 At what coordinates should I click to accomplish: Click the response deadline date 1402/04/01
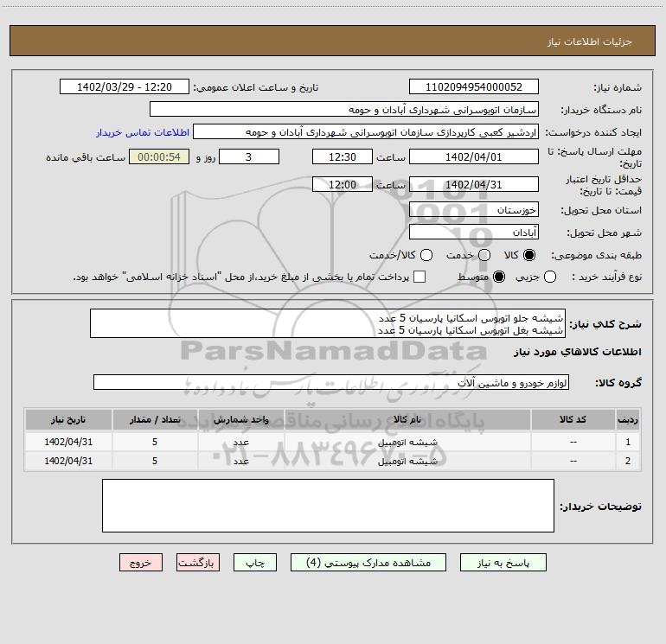coord(474,156)
